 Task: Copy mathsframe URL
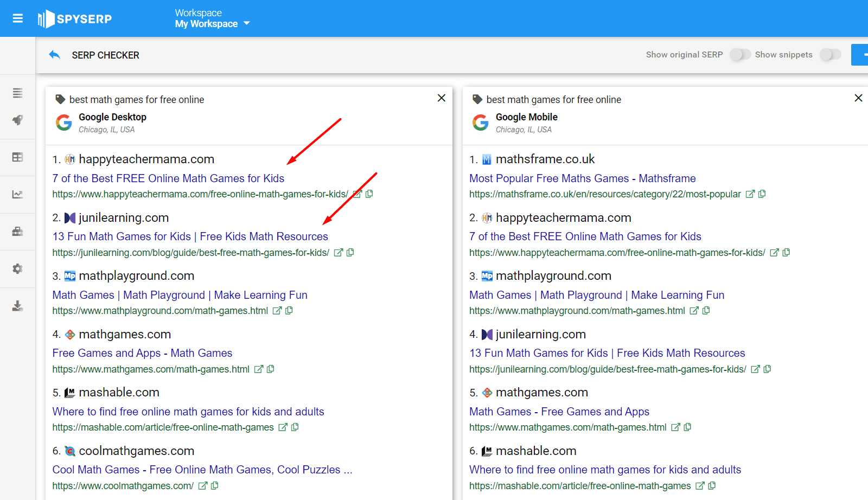tap(762, 194)
